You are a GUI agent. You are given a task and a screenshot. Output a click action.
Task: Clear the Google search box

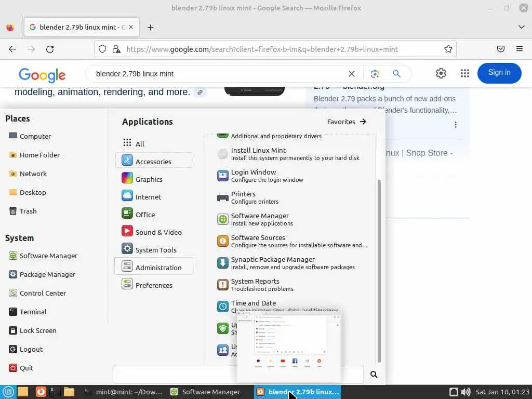pyautogui.click(x=352, y=74)
